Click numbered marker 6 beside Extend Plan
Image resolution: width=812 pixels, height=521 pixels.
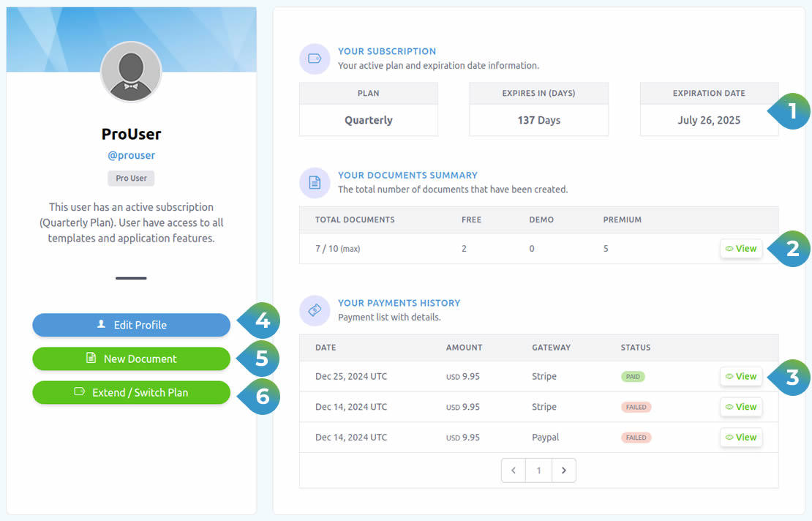click(x=261, y=396)
